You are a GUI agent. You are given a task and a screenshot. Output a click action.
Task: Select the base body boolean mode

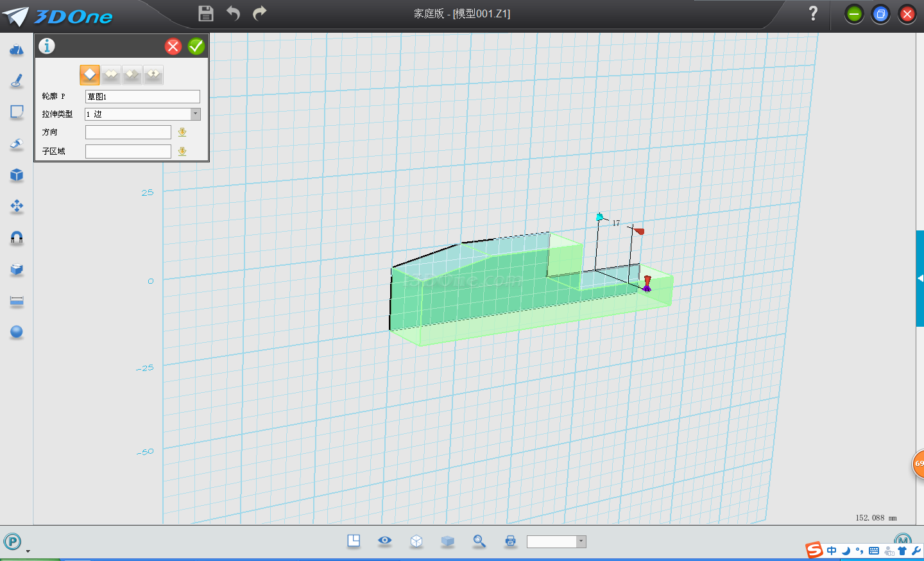(90, 75)
